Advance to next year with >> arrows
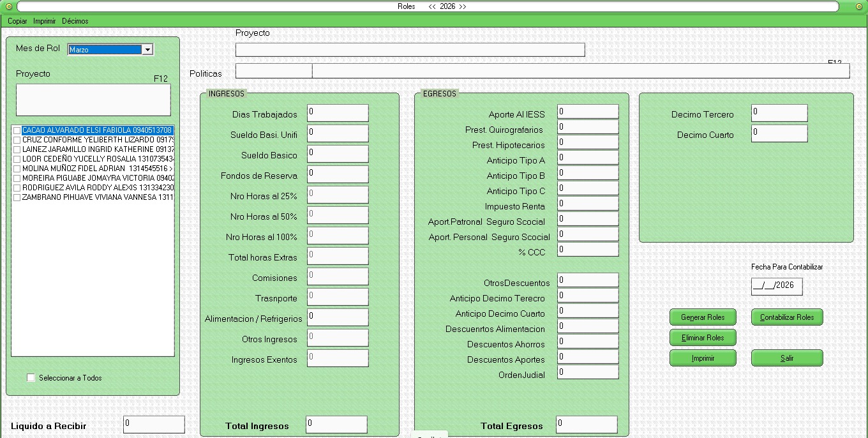The image size is (868, 438). click(463, 6)
